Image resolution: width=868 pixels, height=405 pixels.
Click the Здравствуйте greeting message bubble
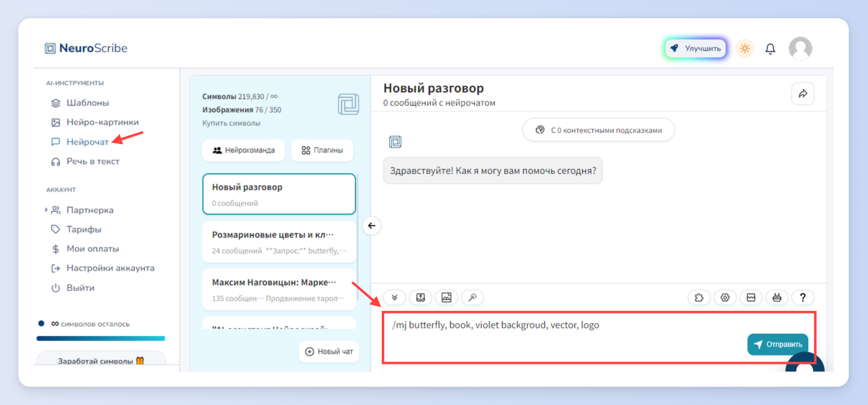[493, 171]
